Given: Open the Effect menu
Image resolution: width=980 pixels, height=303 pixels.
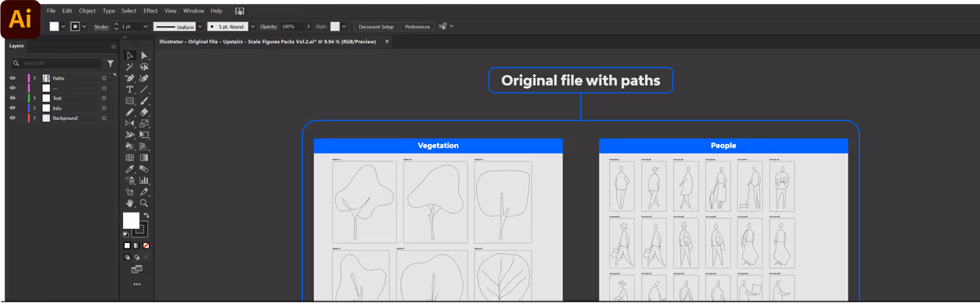Looking at the screenshot, I should coord(150,11).
